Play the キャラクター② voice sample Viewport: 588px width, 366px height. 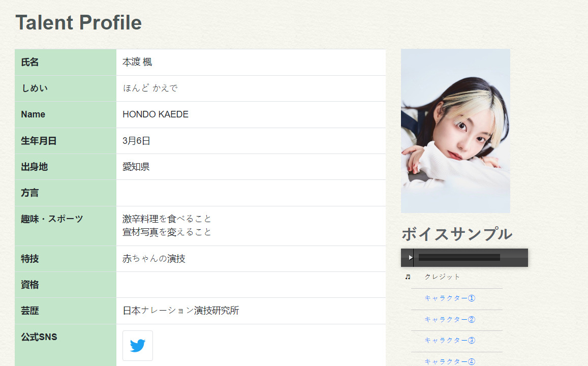pyautogui.click(x=449, y=320)
